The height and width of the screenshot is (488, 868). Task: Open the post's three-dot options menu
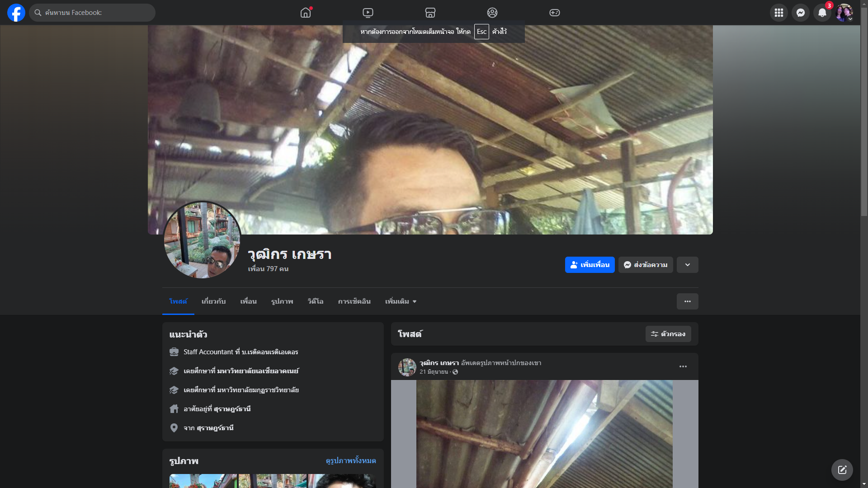pos(683,366)
